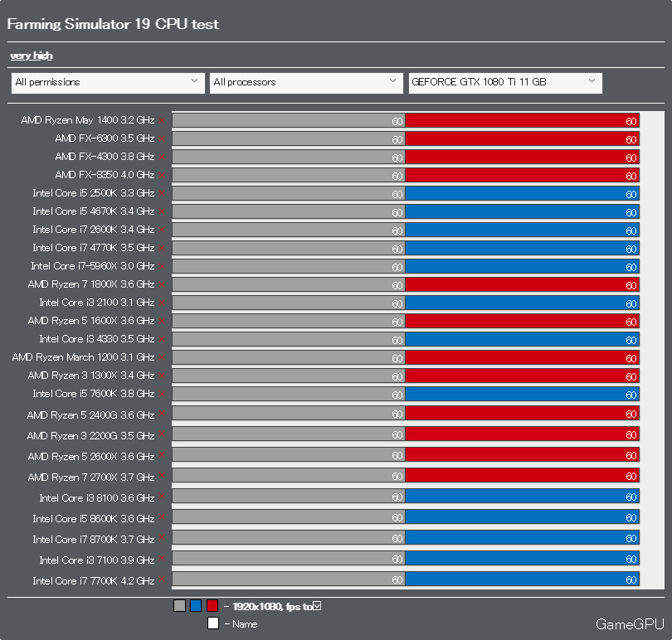The image size is (672, 640).
Task: Remove the AMD FX-8350 4.0 GHz entry
Action: [x=162, y=174]
